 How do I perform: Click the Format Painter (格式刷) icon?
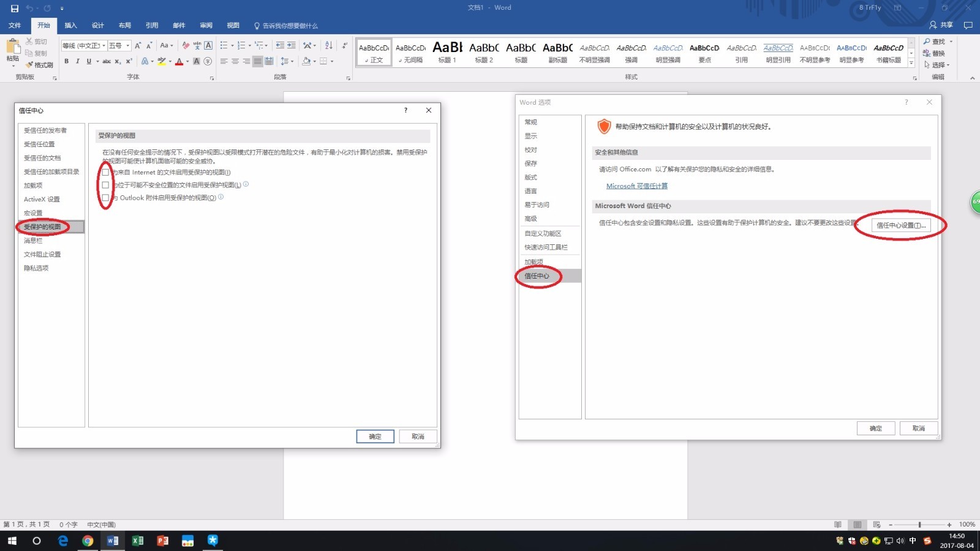[39, 65]
